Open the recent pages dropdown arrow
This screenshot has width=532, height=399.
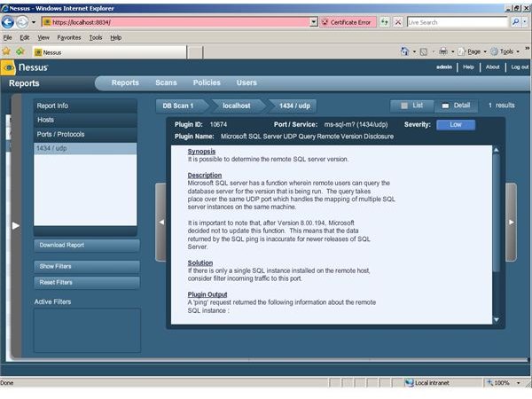click(x=34, y=22)
